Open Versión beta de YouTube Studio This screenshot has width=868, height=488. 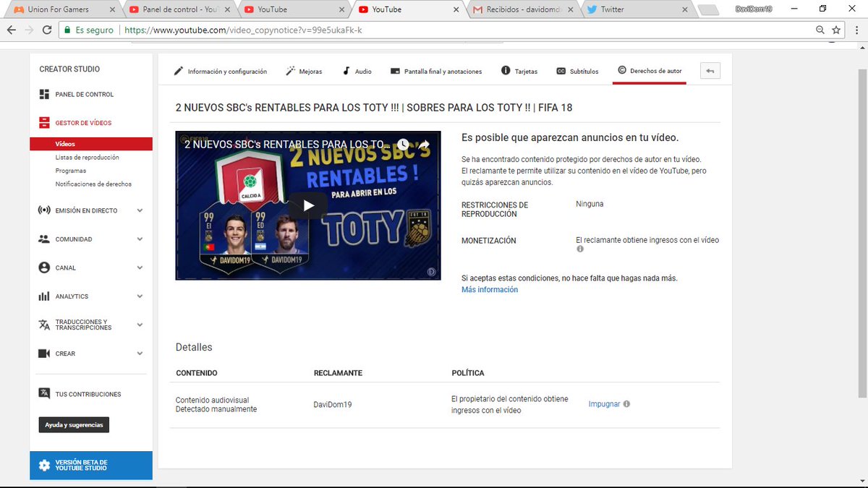pyautogui.click(x=91, y=466)
